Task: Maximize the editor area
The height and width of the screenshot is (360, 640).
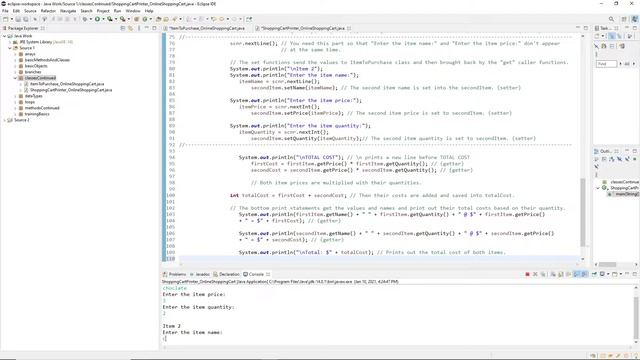Action: click(x=586, y=28)
